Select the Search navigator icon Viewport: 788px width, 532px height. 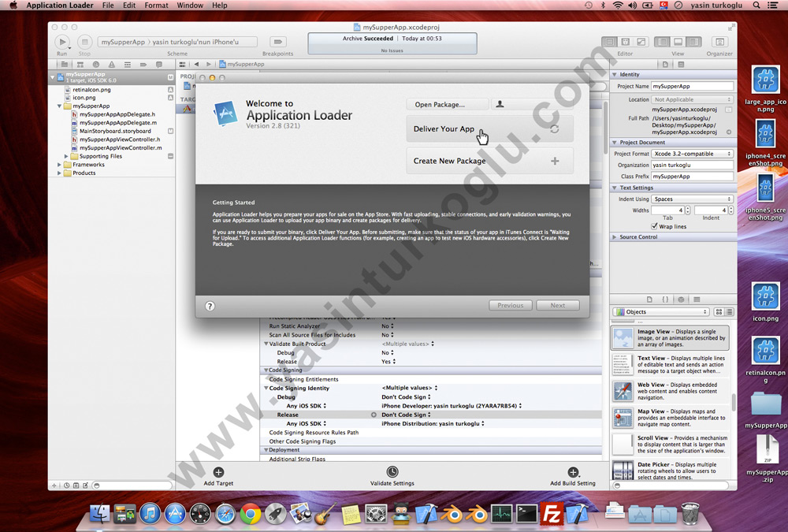tap(95, 65)
